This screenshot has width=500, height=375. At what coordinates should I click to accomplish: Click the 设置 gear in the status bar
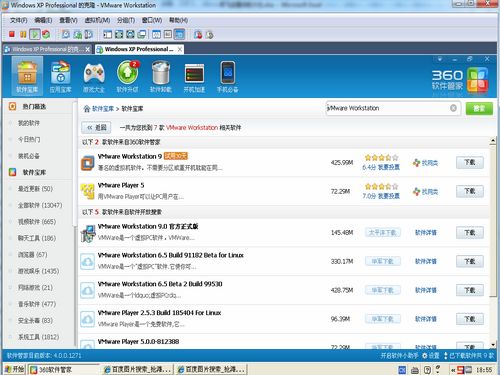point(431,356)
